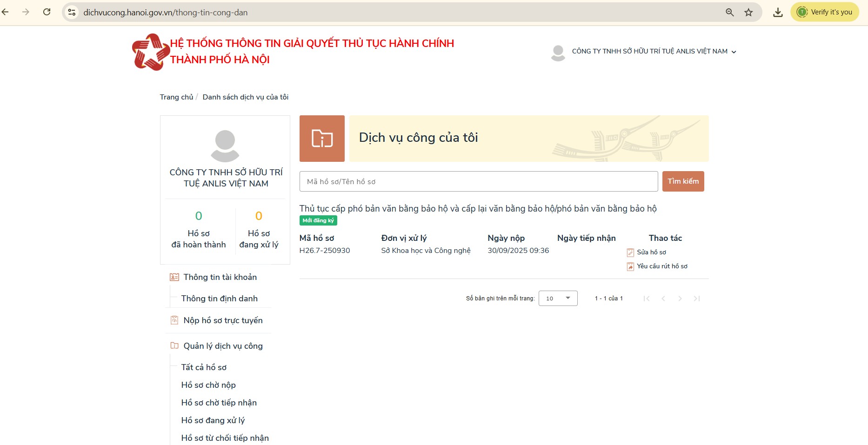This screenshot has height=445, width=868.
Task: Click the 'Mã hồ sơ/Tên hồ sơ' search field
Action: (478, 181)
